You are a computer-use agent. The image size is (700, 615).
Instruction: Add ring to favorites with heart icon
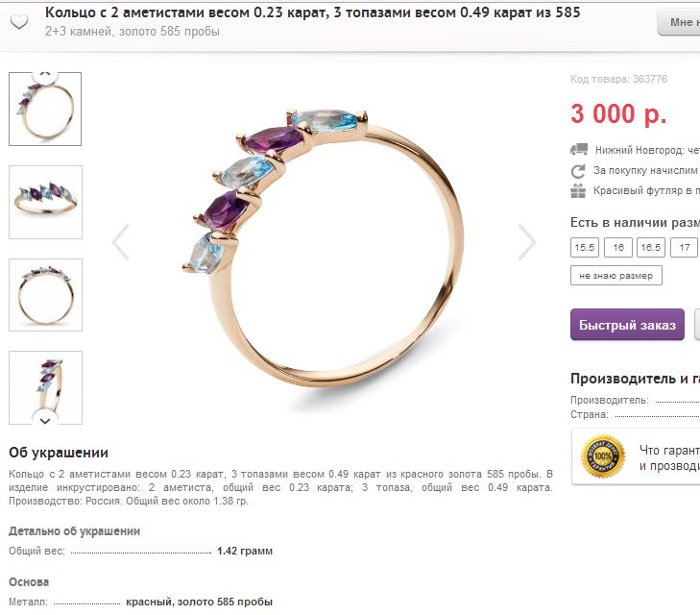point(19,21)
